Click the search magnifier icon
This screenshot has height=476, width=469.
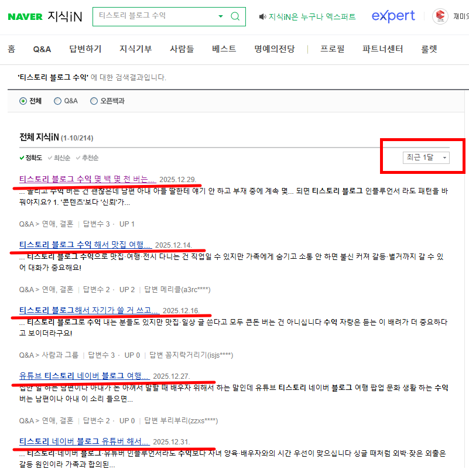pos(234,16)
